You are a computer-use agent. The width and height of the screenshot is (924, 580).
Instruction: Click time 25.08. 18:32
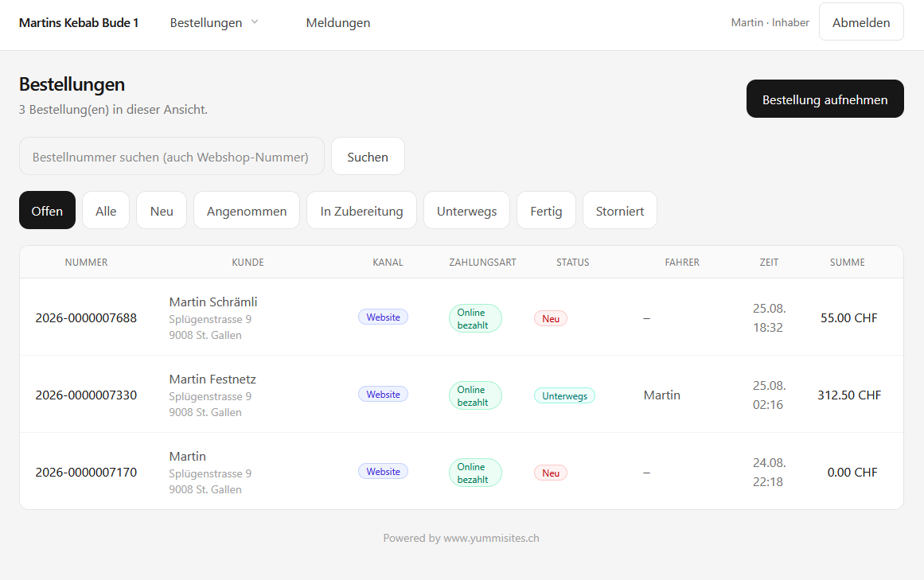[769, 318]
